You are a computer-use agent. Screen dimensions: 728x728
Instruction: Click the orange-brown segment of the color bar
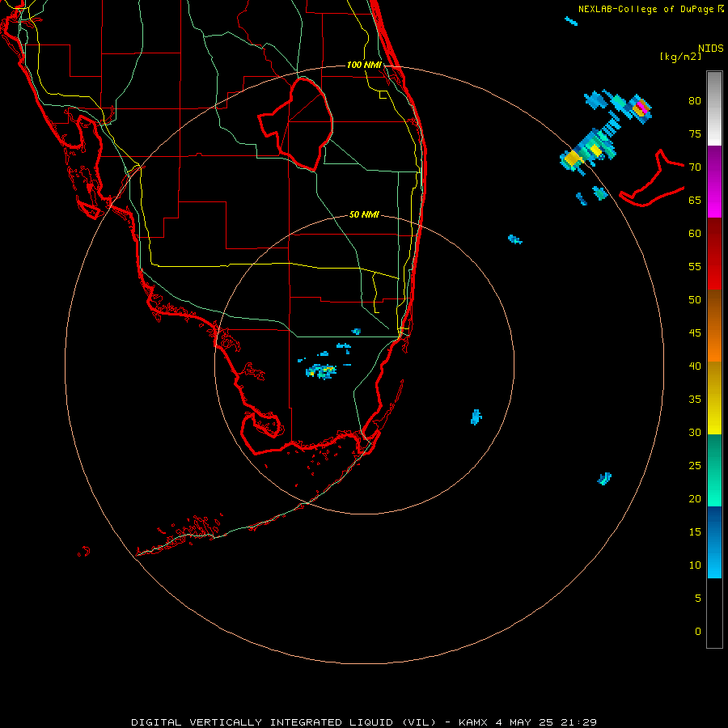[714, 325]
